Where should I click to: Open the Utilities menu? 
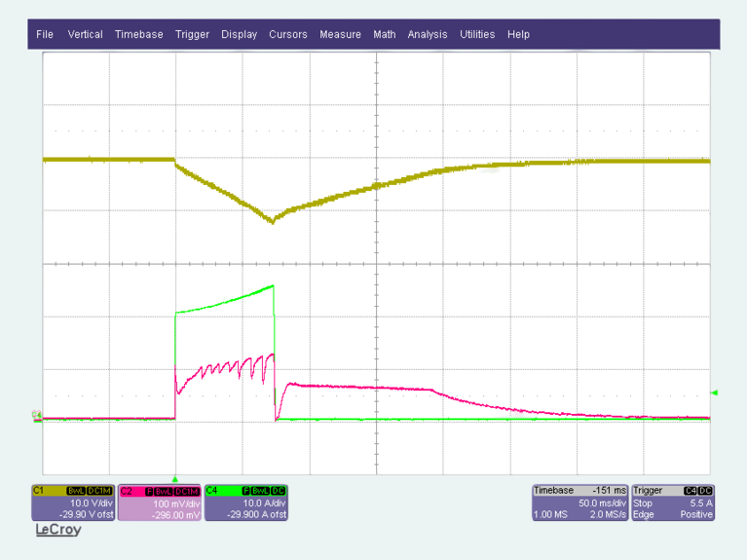pyautogui.click(x=477, y=34)
